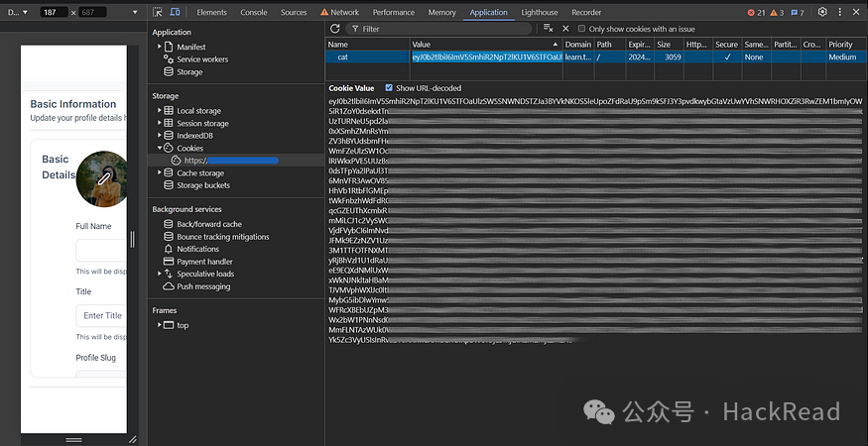Switch to the Memory tab
The image size is (868, 446).
coord(441,12)
